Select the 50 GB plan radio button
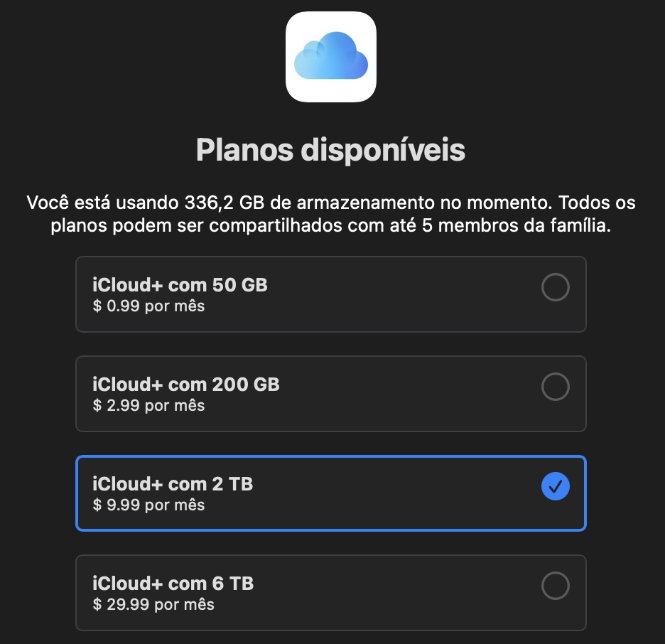This screenshot has width=665, height=644. [556, 287]
